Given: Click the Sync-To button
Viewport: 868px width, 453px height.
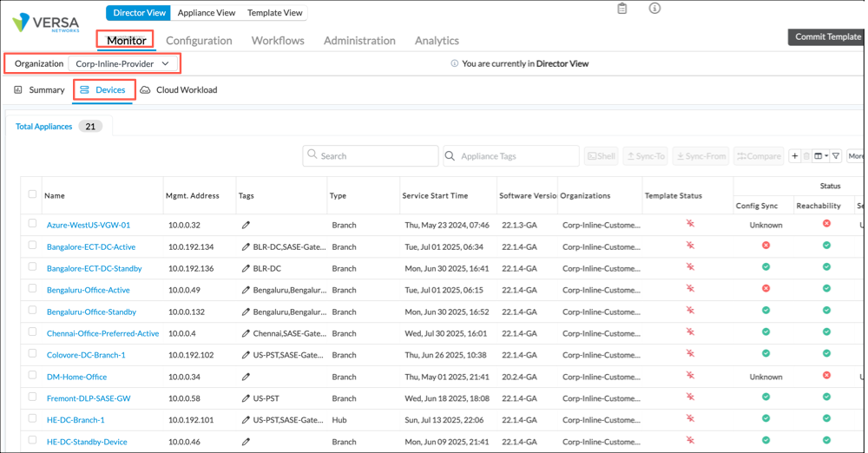Looking at the screenshot, I should pos(646,156).
